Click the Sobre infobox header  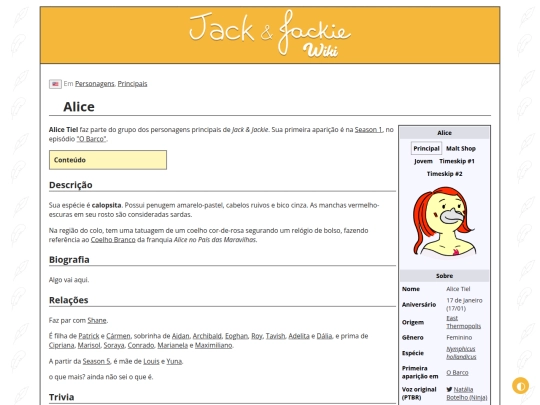tap(444, 276)
